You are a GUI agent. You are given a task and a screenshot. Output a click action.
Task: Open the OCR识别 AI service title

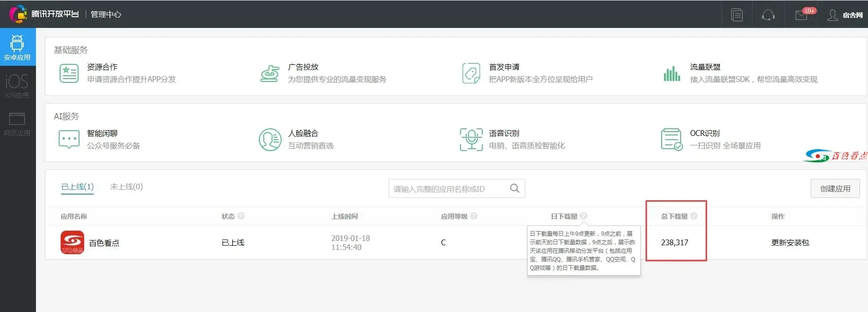coord(705,134)
